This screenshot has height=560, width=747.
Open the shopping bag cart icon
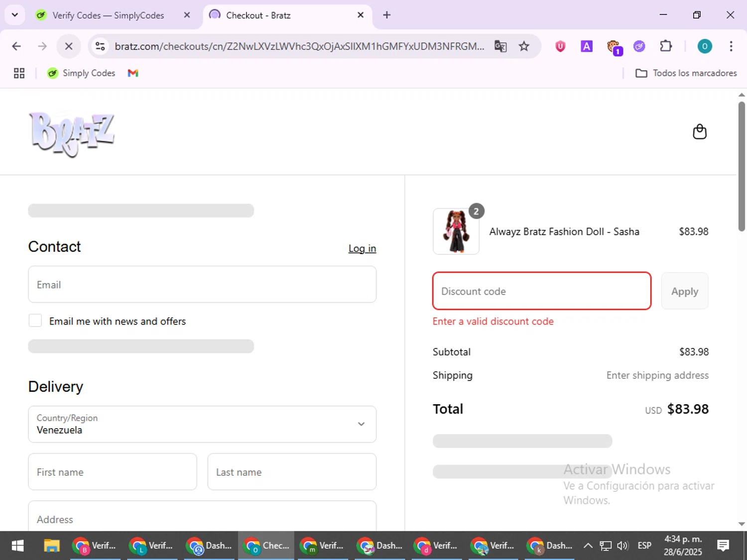pos(700,132)
